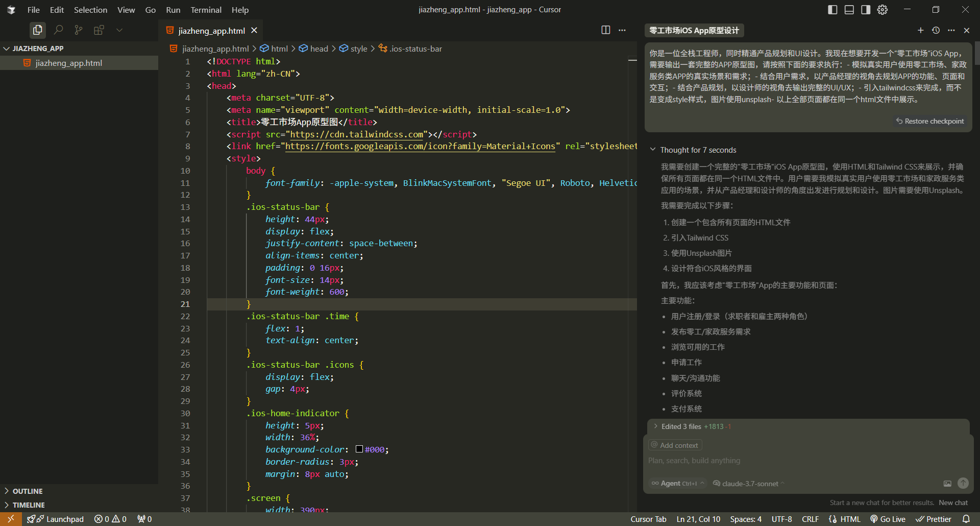This screenshot has height=526, width=980.
Task: Open the Terminal menu
Action: pos(205,10)
